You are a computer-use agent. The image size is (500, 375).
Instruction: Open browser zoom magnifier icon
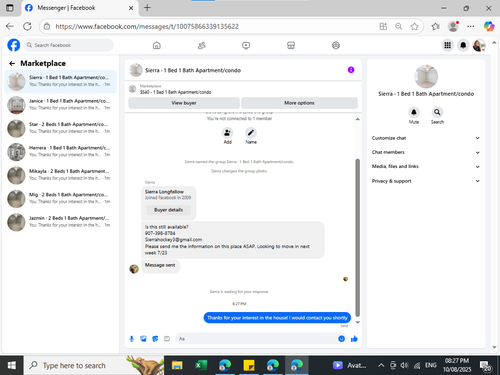[x=399, y=26]
